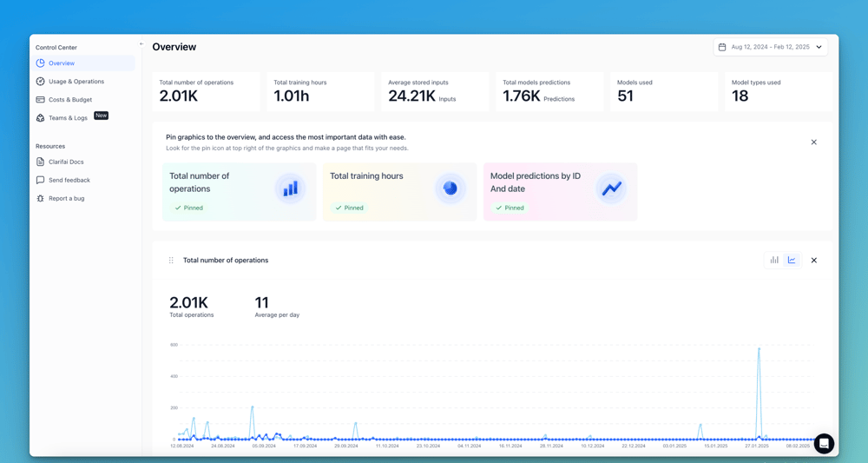868x463 pixels.
Task: Click the calendar icon in date picker
Action: (x=722, y=48)
